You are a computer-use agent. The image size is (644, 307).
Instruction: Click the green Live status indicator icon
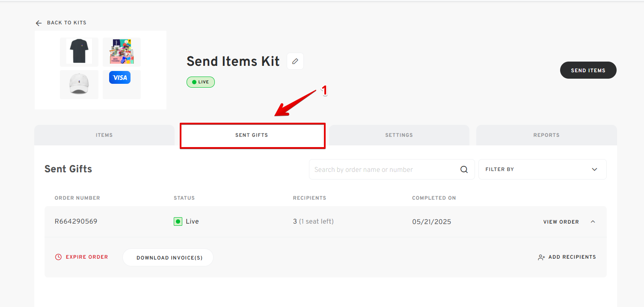[x=178, y=221]
